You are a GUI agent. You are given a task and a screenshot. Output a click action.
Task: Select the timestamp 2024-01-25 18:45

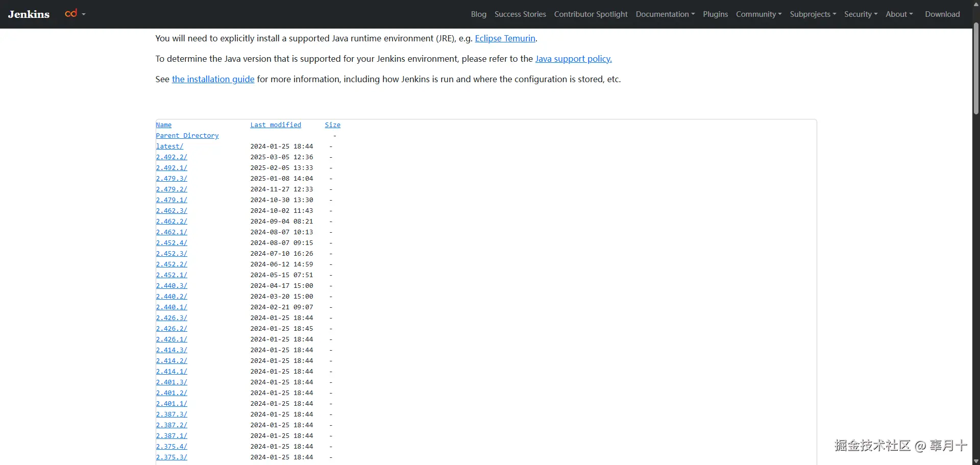(x=282, y=329)
